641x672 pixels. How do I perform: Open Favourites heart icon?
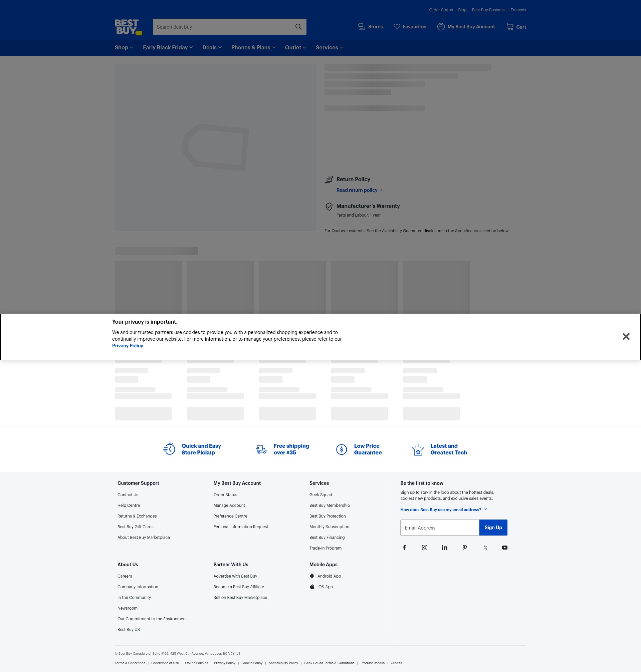pyautogui.click(x=397, y=27)
